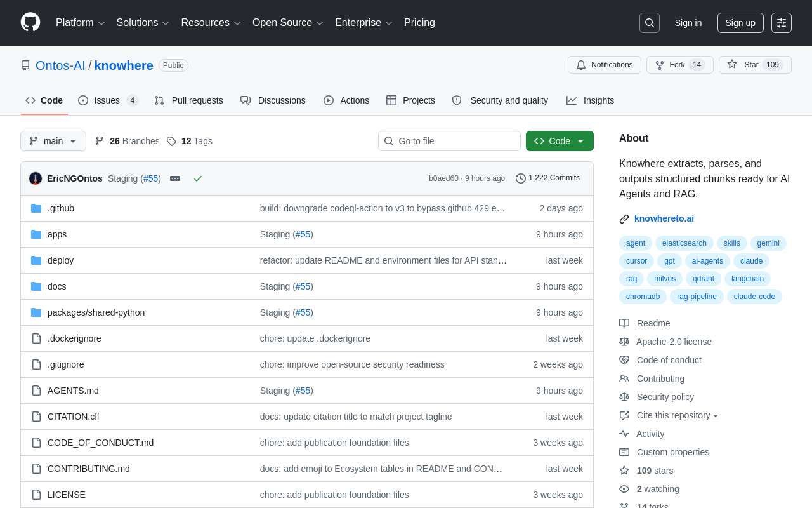Open Security and quality tab
This screenshot has height=508, width=812.
point(500,100)
